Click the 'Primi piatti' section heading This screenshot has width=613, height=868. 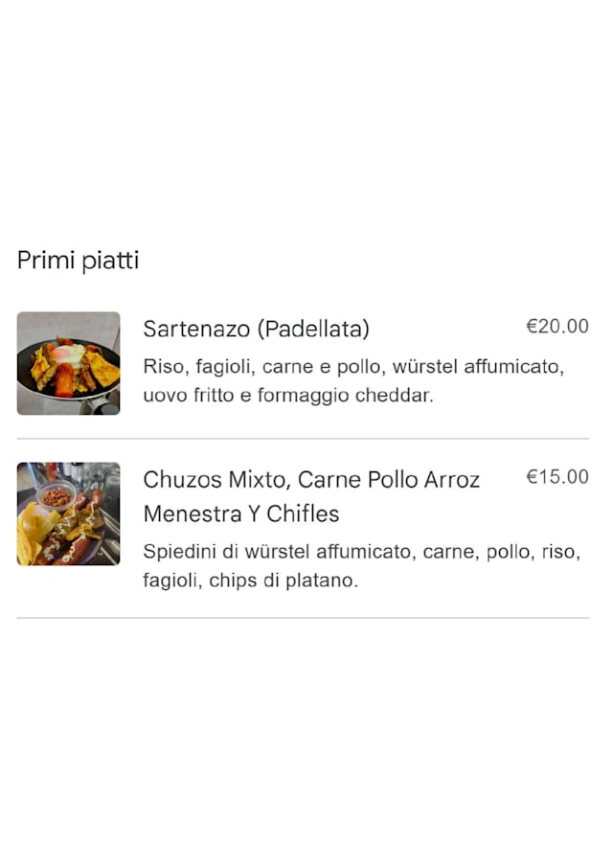click(x=79, y=260)
